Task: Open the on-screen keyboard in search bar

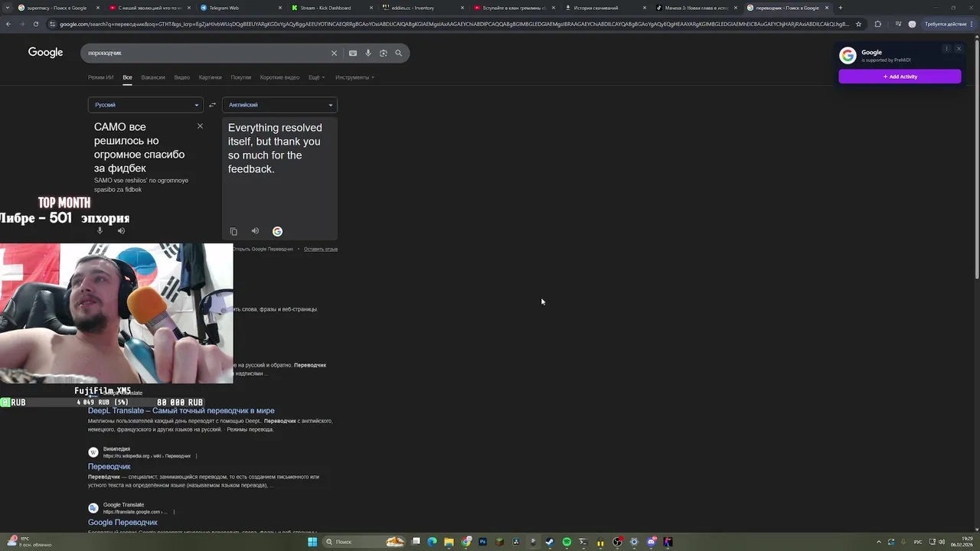Action: [x=352, y=53]
